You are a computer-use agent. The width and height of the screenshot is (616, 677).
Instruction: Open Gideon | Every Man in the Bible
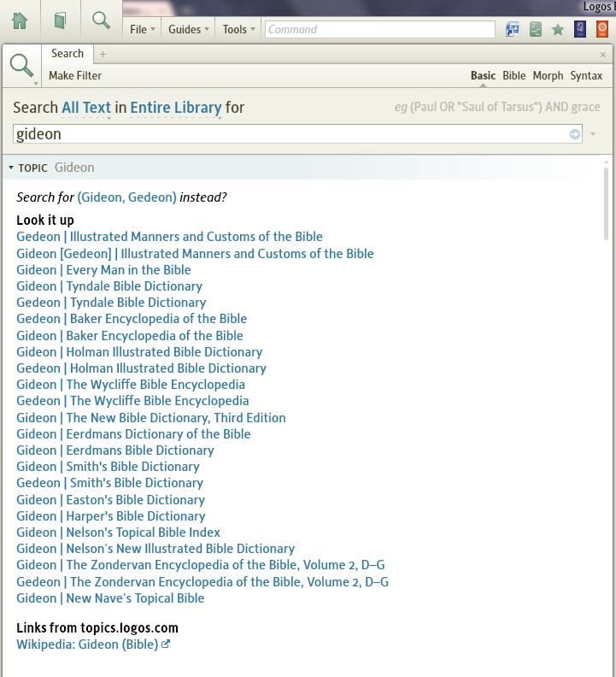pos(103,270)
